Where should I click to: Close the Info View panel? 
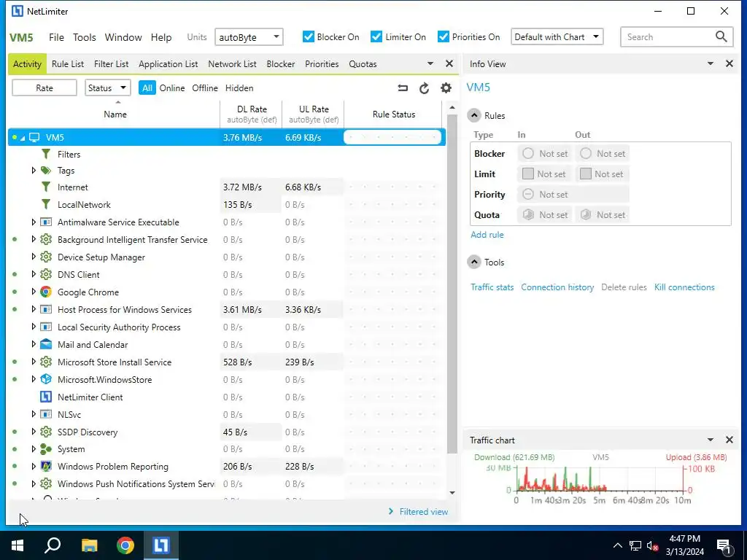coord(729,63)
